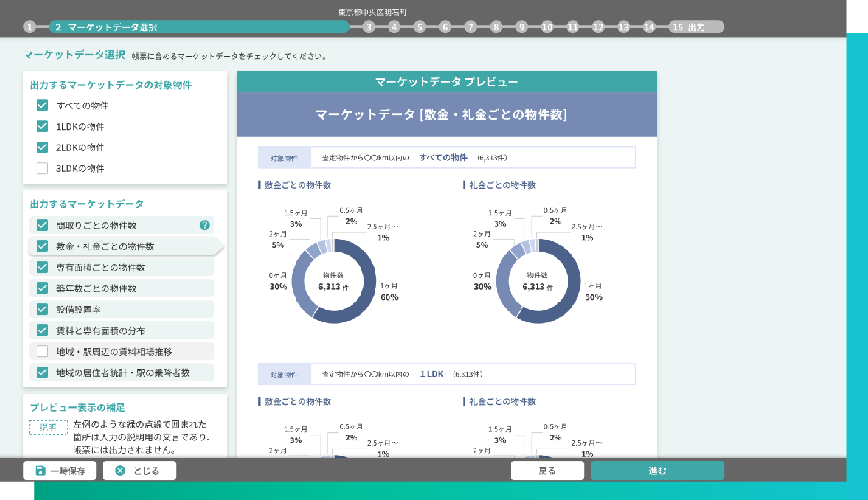Jump to step 7 circle

470,27
